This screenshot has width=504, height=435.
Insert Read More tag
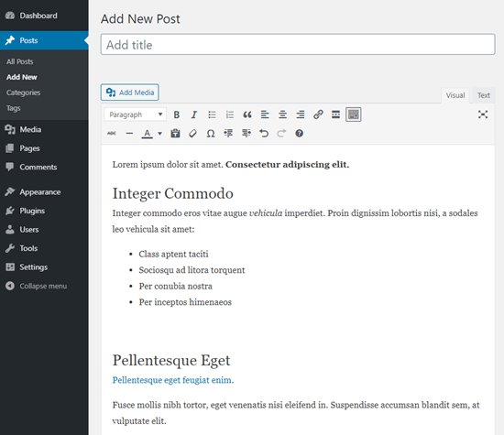(x=335, y=114)
